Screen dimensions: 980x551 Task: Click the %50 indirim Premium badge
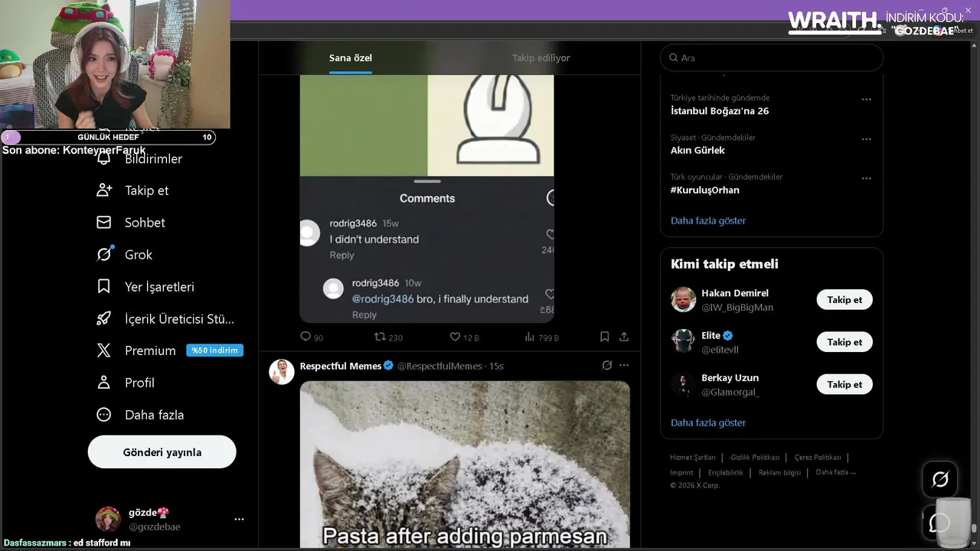(215, 350)
